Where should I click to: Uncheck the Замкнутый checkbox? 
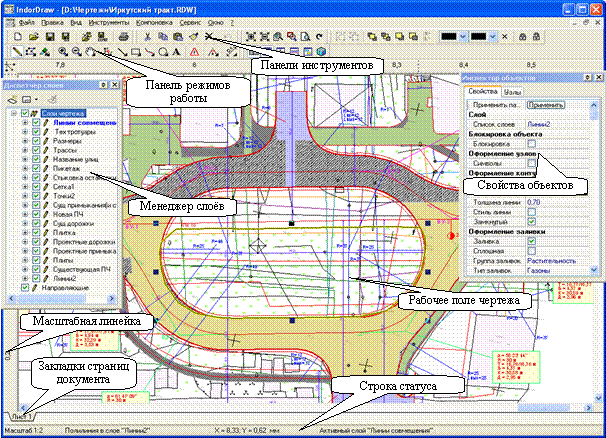[533, 221]
